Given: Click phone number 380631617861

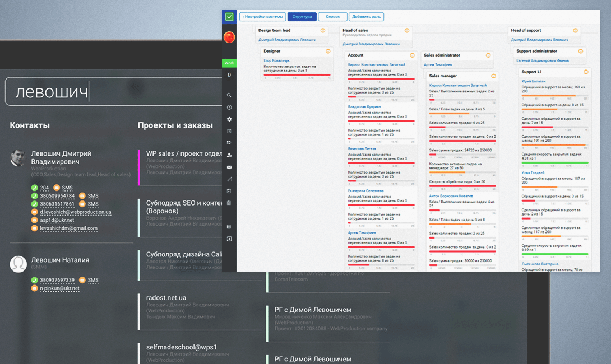Looking at the screenshot, I should click(57, 204).
